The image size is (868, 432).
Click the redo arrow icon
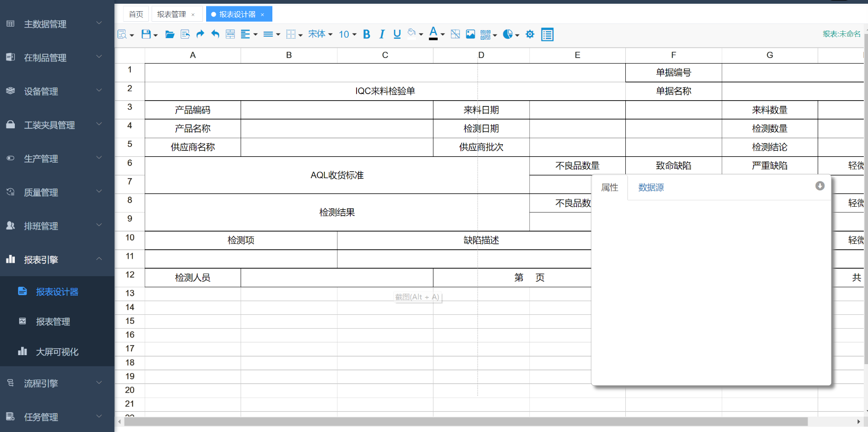200,34
